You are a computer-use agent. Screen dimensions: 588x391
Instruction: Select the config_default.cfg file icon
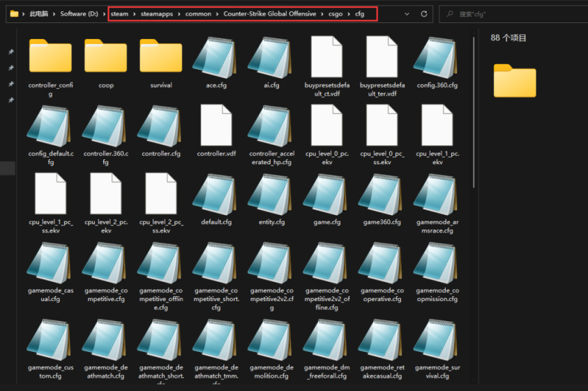(x=50, y=126)
